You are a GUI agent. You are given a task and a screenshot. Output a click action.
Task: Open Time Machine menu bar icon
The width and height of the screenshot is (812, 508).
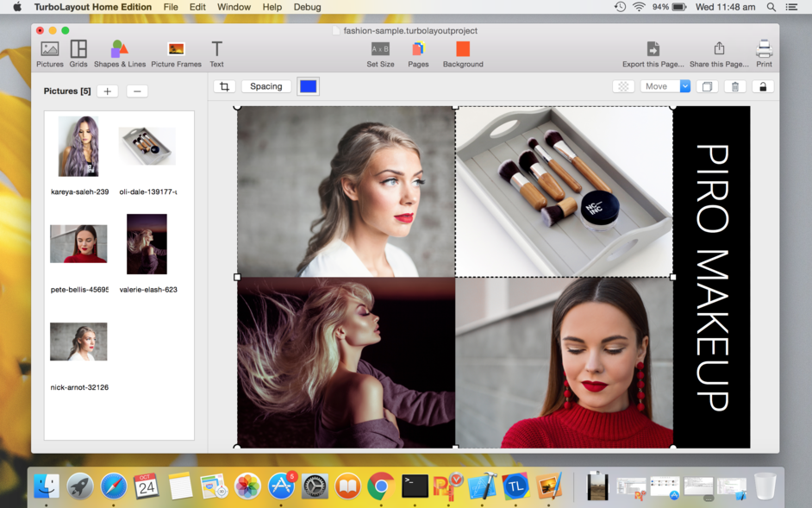(620, 7)
